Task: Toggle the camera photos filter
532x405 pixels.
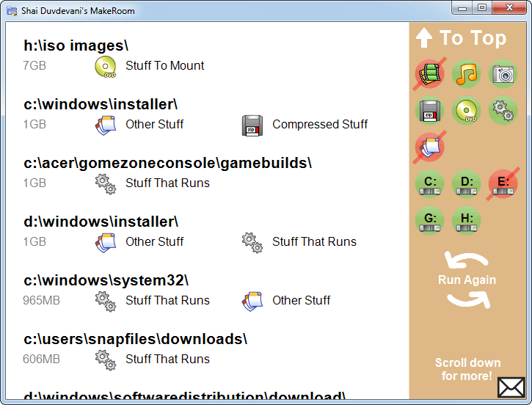Action: 503,73
